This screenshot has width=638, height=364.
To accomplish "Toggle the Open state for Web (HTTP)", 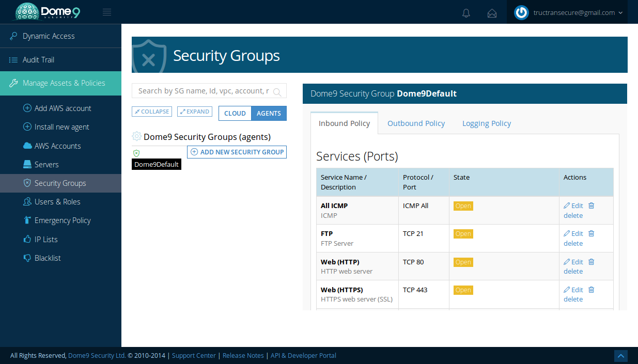I will [463, 262].
